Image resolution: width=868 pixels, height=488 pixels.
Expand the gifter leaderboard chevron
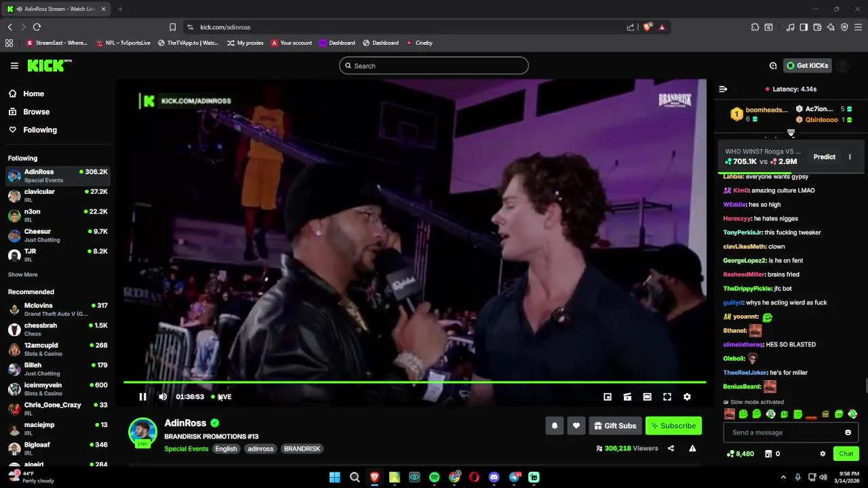pos(791,134)
